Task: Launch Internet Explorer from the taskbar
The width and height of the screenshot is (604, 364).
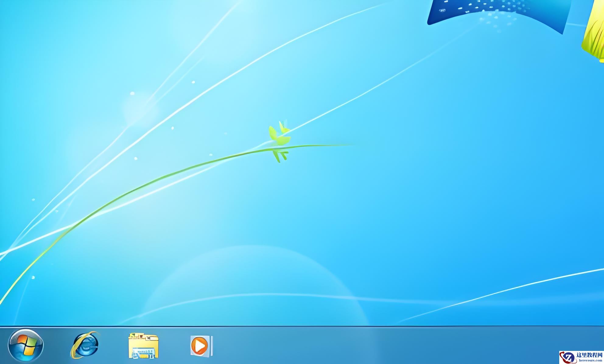Action: [85, 345]
